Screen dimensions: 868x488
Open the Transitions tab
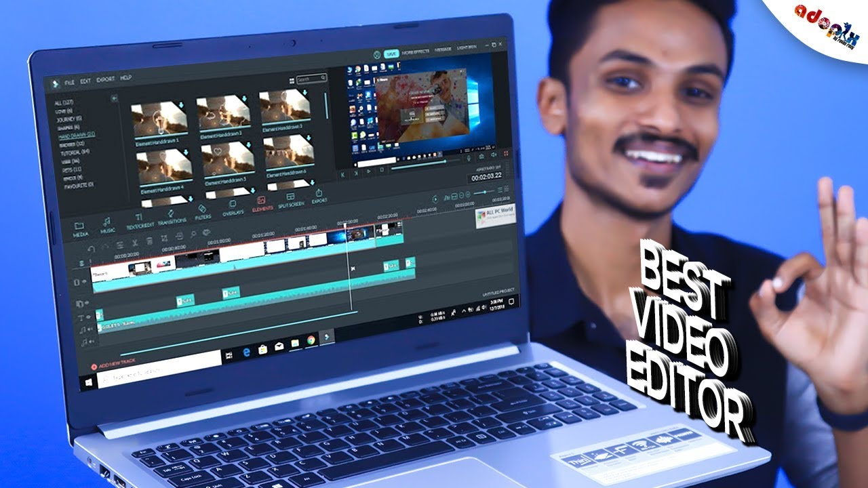[x=172, y=217]
